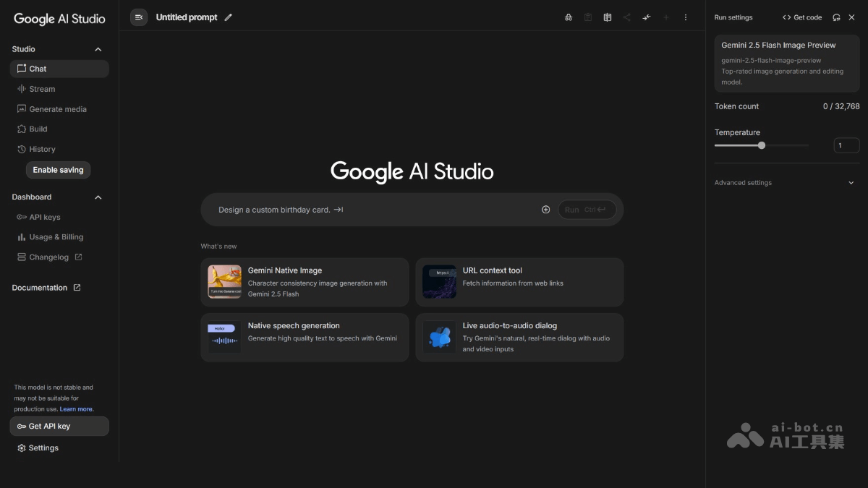Open the Changelog page

click(x=49, y=257)
